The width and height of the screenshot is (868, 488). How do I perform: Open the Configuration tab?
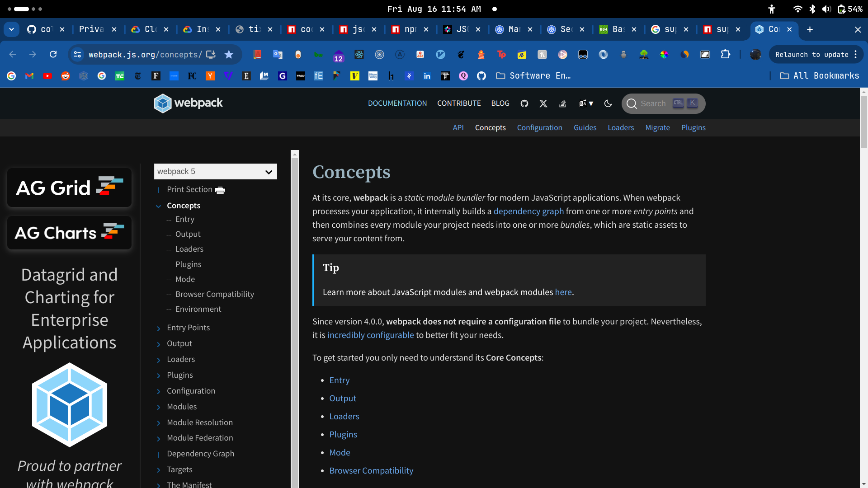[539, 127]
